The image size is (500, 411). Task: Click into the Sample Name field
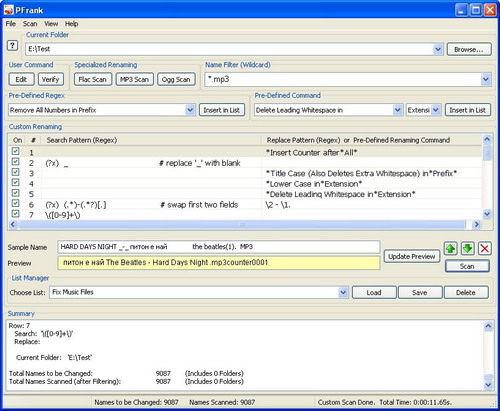[219, 247]
